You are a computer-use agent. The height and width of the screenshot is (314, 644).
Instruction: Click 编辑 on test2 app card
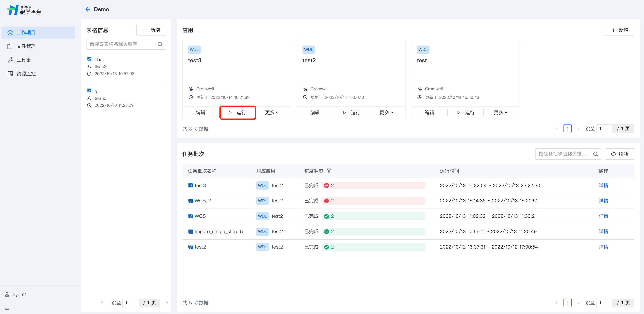coord(315,113)
